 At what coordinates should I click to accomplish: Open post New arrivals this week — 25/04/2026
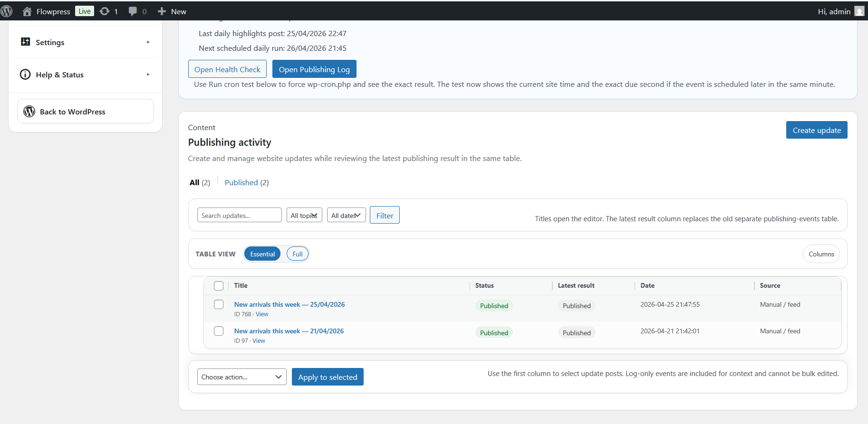pos(289,304)
